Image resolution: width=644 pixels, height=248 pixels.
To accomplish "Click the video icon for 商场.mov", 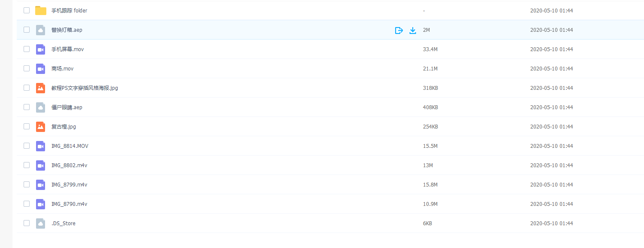I will 41,68.
